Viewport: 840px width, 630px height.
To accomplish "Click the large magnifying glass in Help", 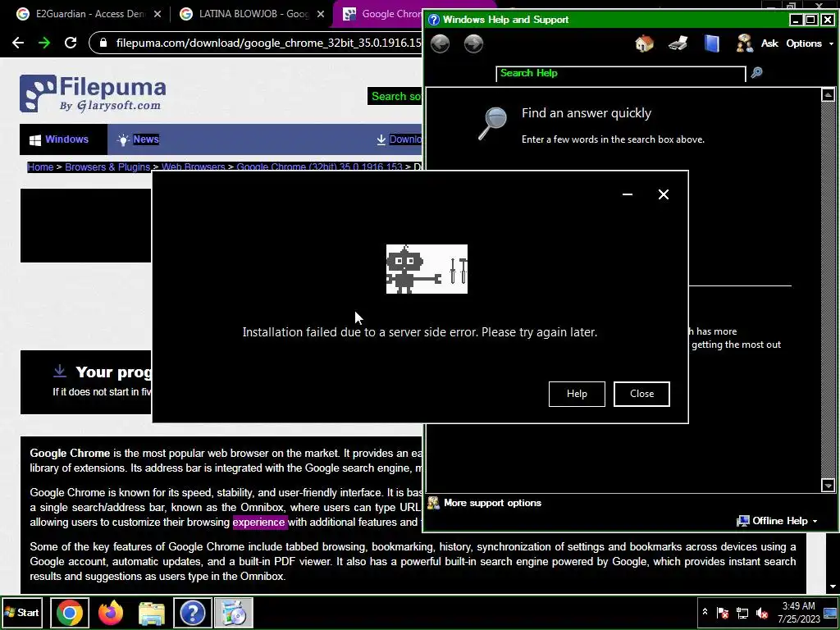I will (x=492, y=123).
